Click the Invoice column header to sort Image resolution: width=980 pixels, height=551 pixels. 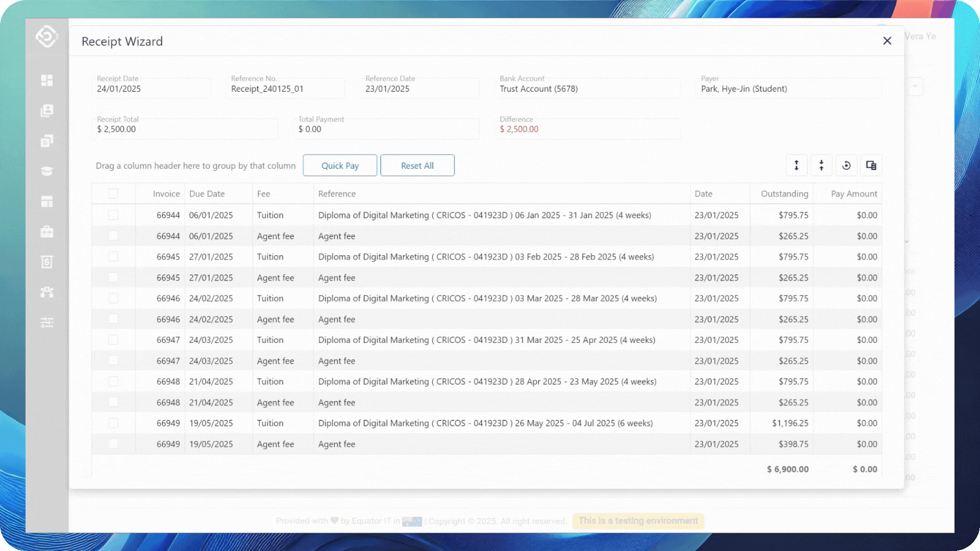(x=166, y=193)
